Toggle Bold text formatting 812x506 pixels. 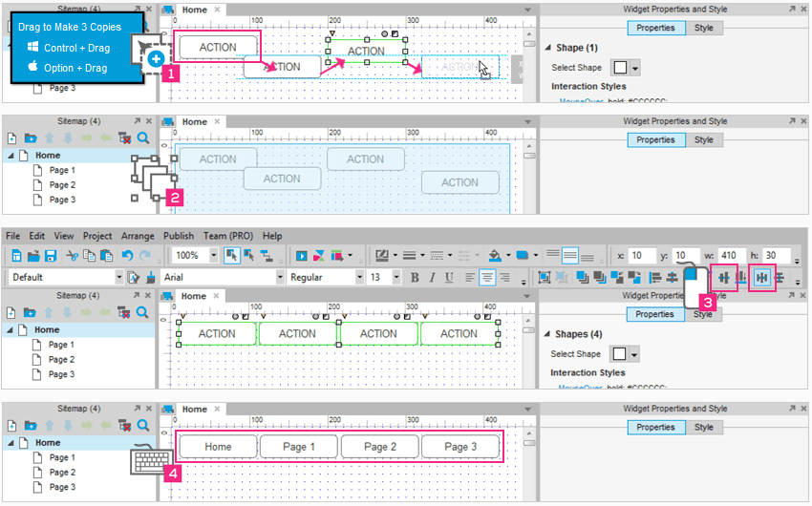click(x=415, y=277)
